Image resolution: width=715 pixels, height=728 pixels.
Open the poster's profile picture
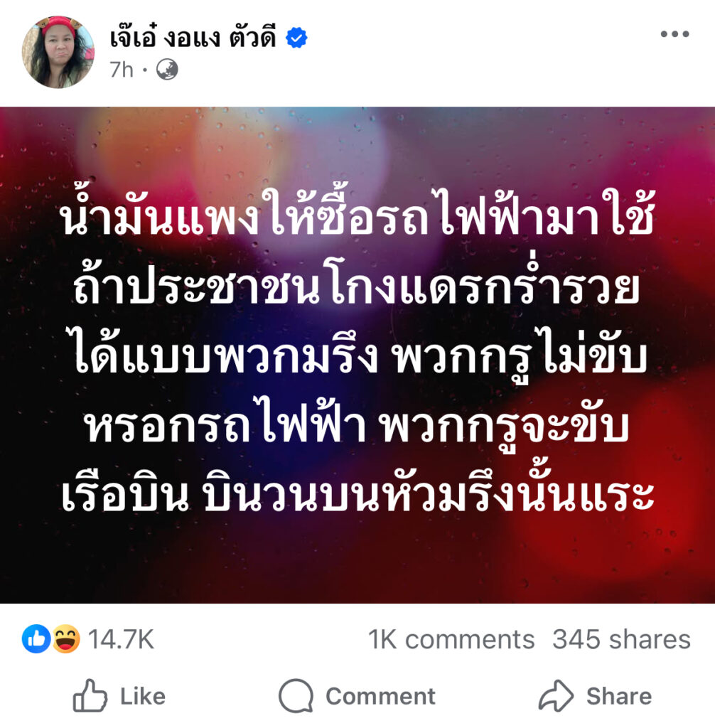(58, 52)
